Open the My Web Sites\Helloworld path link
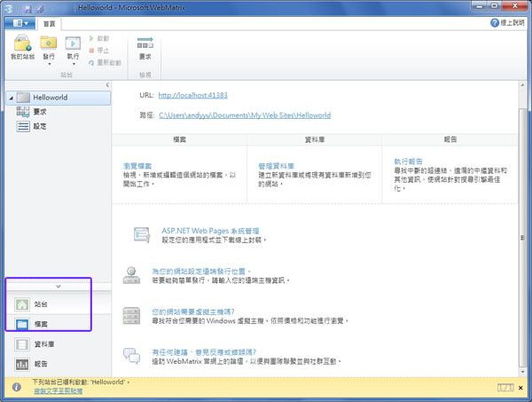The height and width of the screenshot is (402, 532). (245, 115)
